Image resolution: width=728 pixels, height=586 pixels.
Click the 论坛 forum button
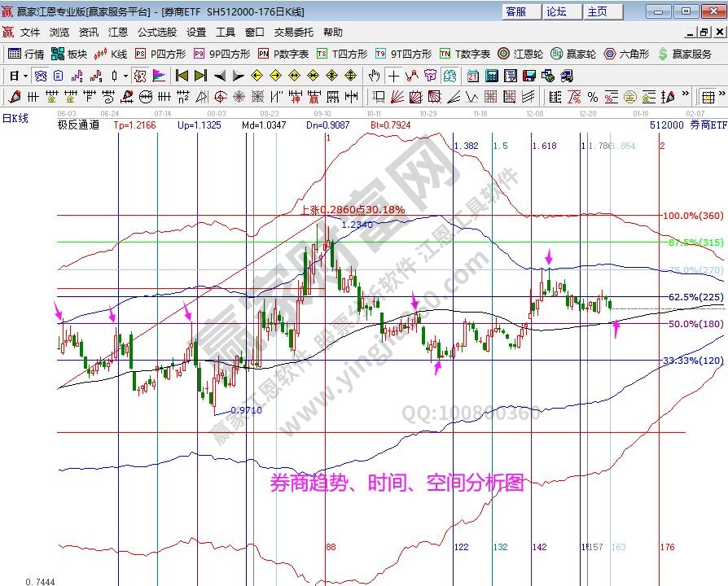pyautogui.click(x=557, y=11)
